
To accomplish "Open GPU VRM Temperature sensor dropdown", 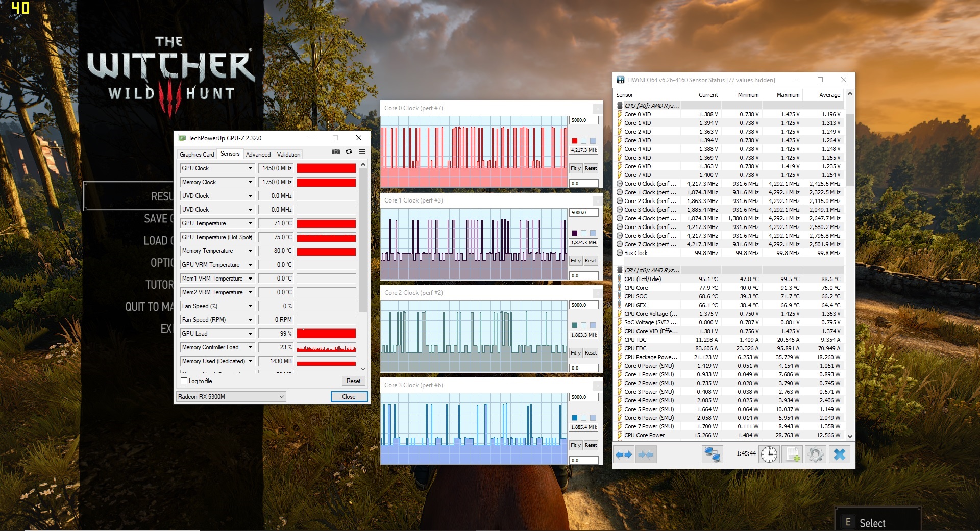I will [250, 265].
